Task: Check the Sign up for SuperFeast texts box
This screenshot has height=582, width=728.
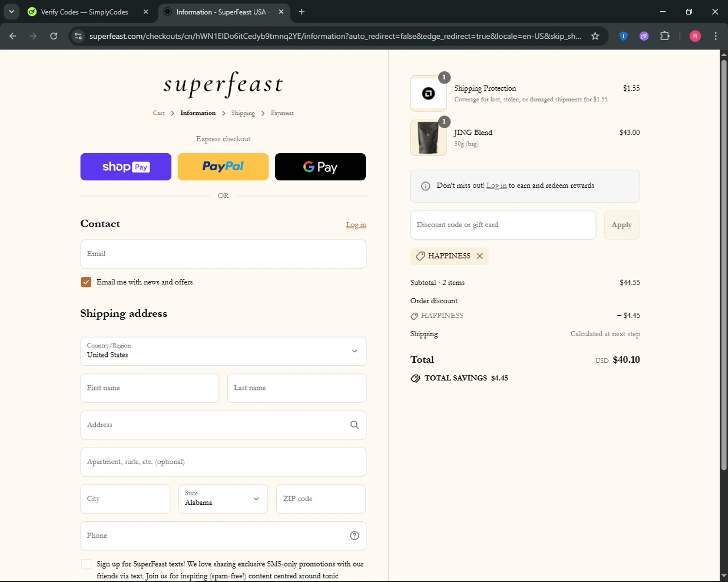Action: click(x=86, y=564)
